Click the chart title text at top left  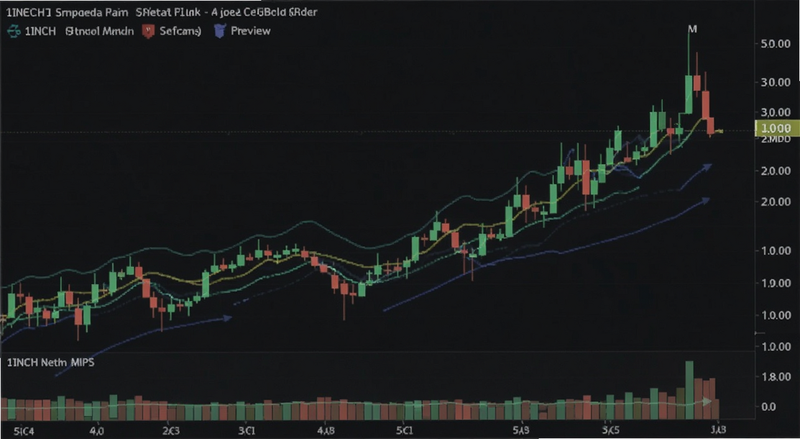pyautogui.click(x=161, y=12)
